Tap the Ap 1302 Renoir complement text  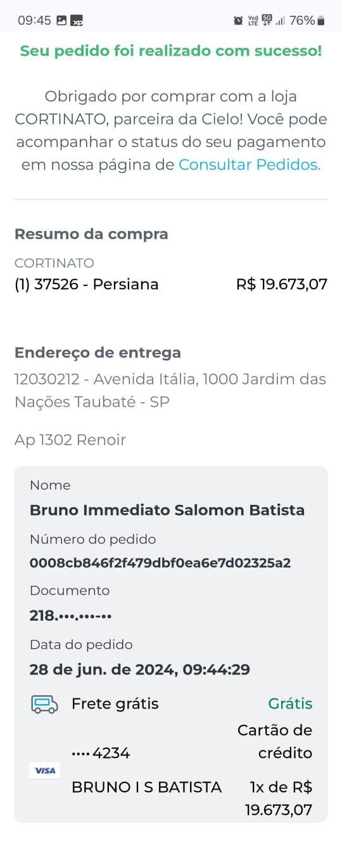[x=70, y=440]
